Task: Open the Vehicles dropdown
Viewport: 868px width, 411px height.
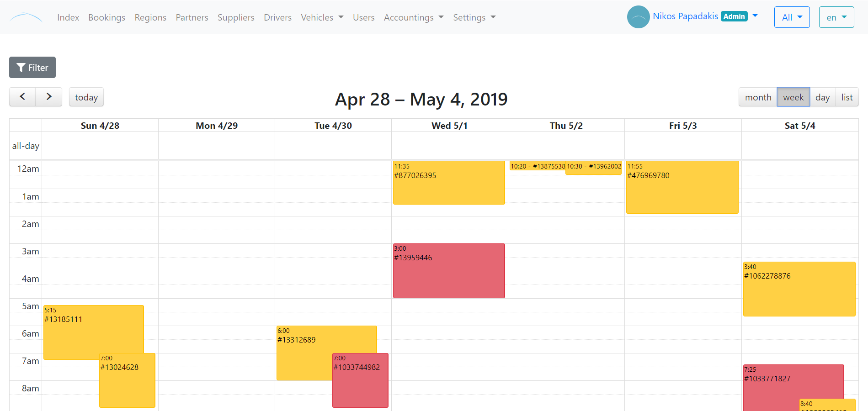Action: point(322,17)
